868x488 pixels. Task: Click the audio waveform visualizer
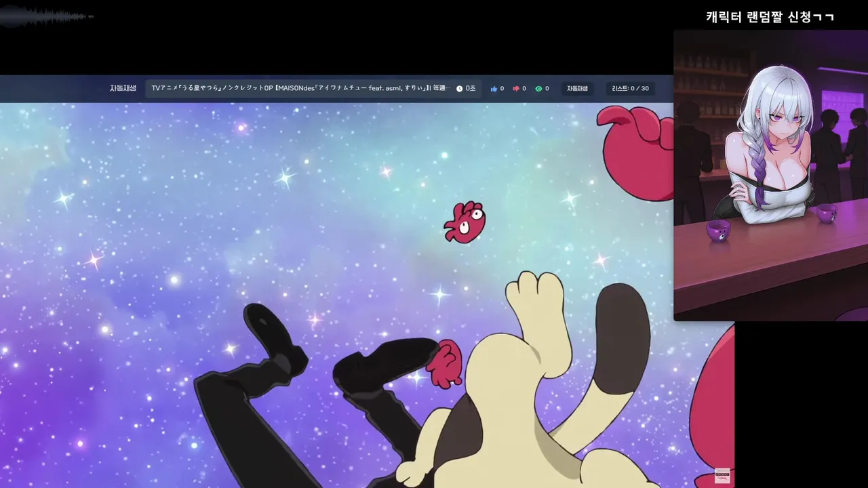46,16
